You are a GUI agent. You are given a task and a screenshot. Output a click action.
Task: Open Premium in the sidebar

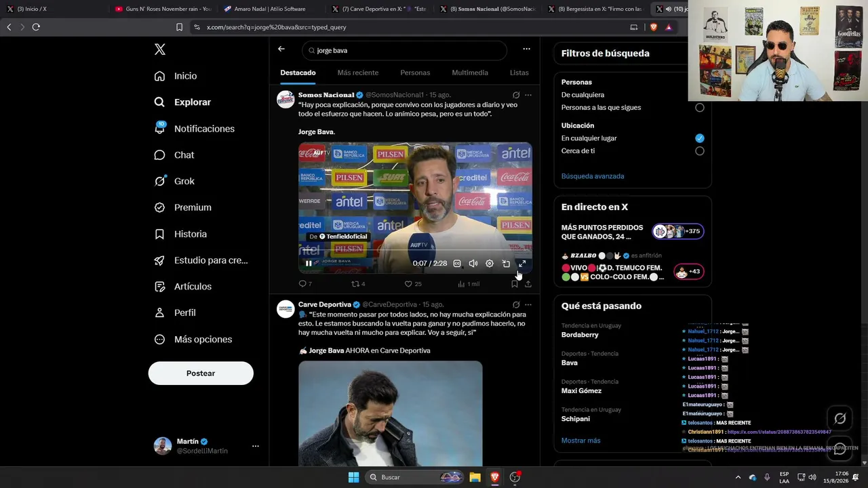point(182,207)
